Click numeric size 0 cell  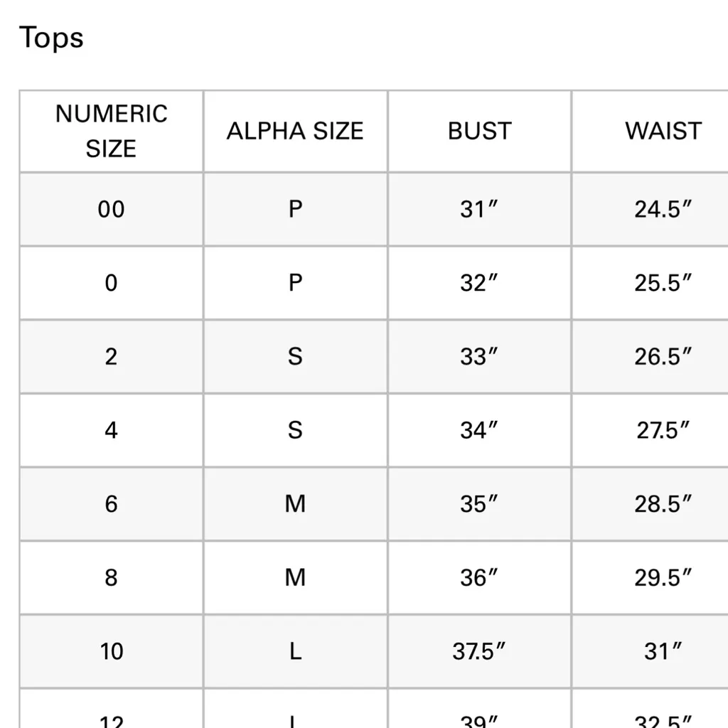[111, 283]
